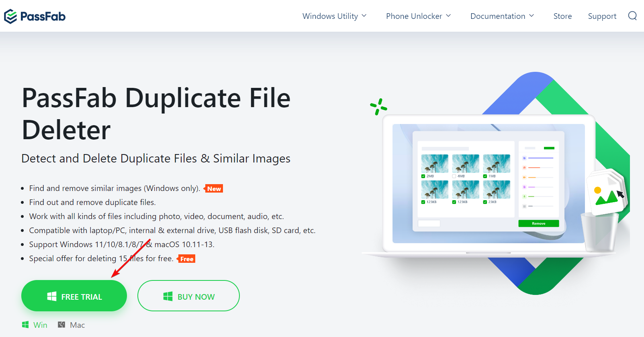Click the PassFab Duplicate File Deleter heading
644x337 pixels.
(x=156, y=114)
